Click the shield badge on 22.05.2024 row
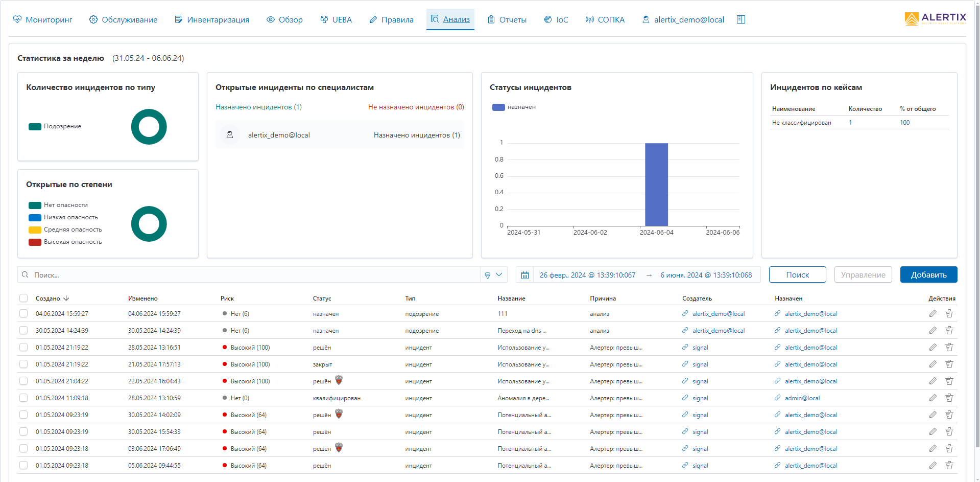The image size is (980, 482). point(339,380)
